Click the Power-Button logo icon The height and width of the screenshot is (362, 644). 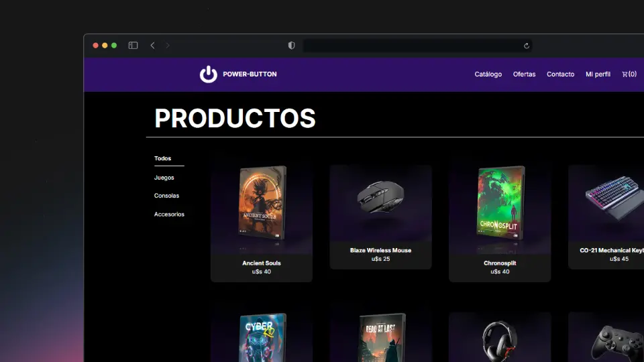click(x=208, y=74)
